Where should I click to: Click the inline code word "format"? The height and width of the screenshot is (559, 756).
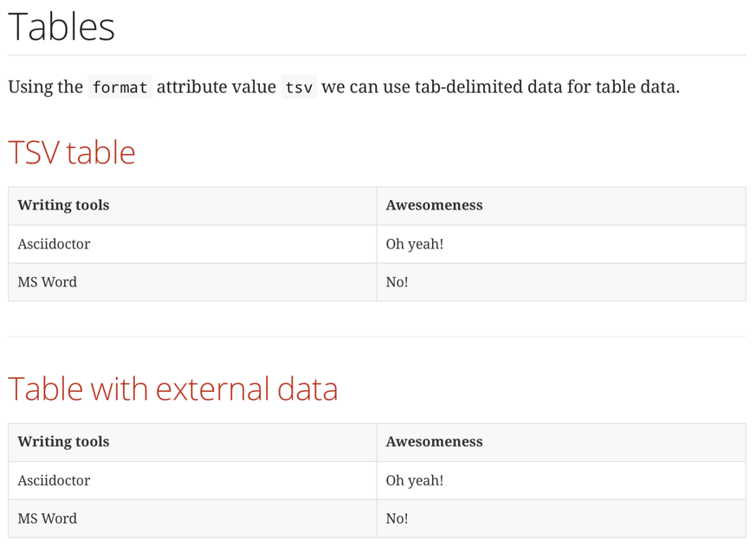click(x=120, y=87)
